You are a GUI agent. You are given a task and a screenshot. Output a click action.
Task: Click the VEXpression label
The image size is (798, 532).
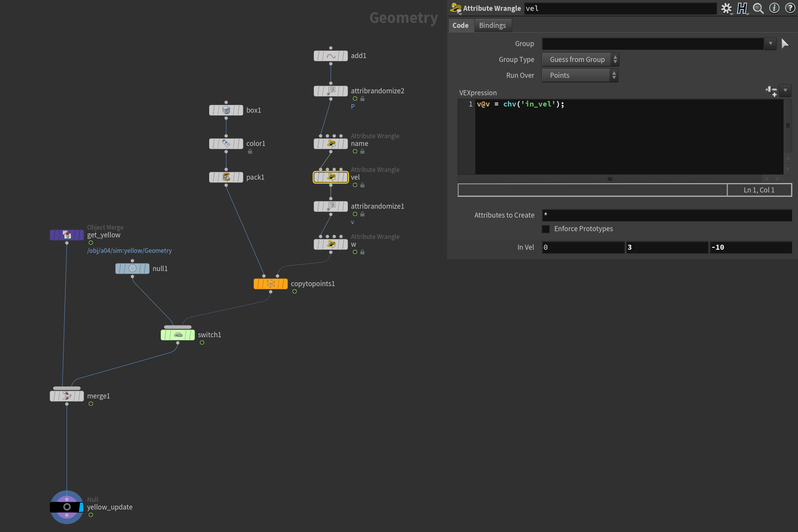click(478, 93)
